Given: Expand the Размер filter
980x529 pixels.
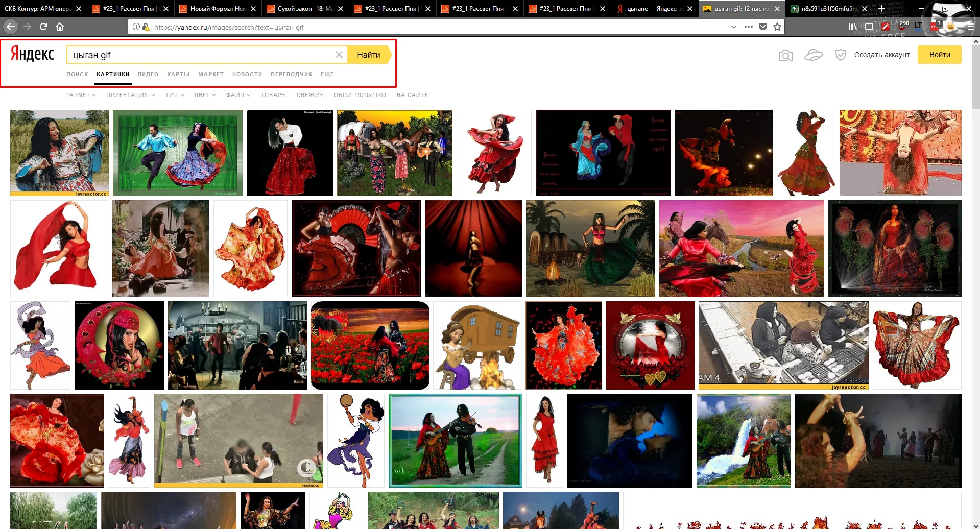Looking at the screenshot, I should pyautogui.click(x=81, y=95).
